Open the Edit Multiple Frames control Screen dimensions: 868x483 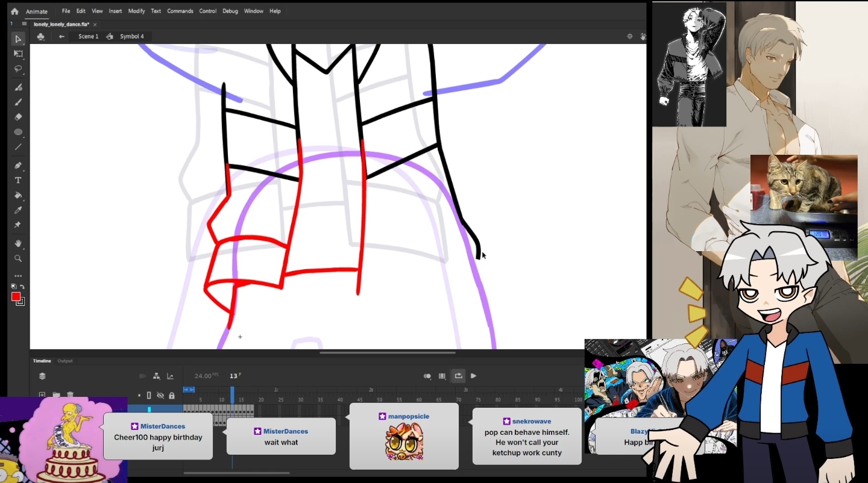pyautogui.click(x=442, y=376)
